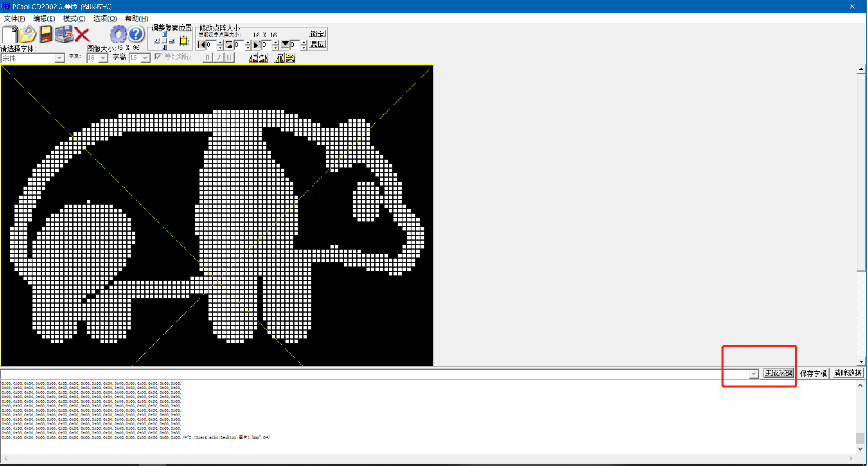Click the last transform icon beside underline group
Viewport: 868px width, 466px height.
coord(290,58)
